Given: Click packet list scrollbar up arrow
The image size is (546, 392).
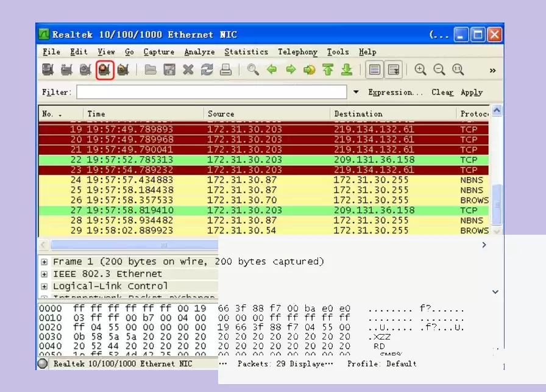Looking at the screenshot, I should pyautogui.click(x=497, y=111).
